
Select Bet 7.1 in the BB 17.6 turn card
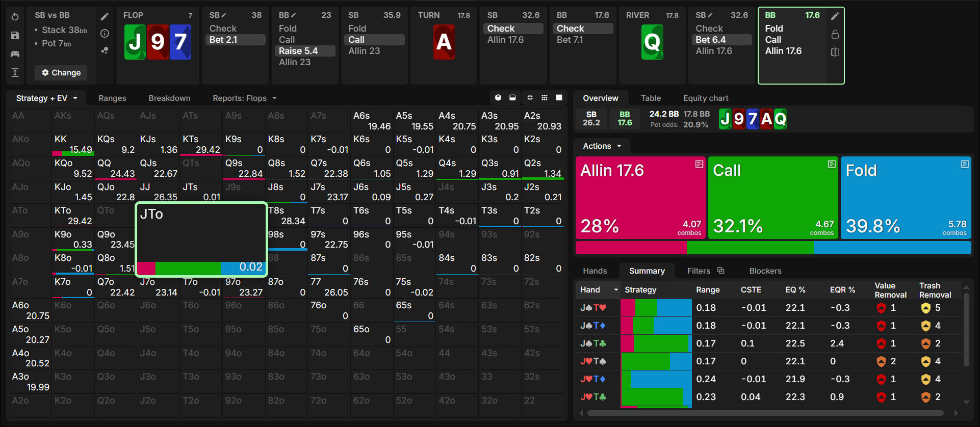583,40
